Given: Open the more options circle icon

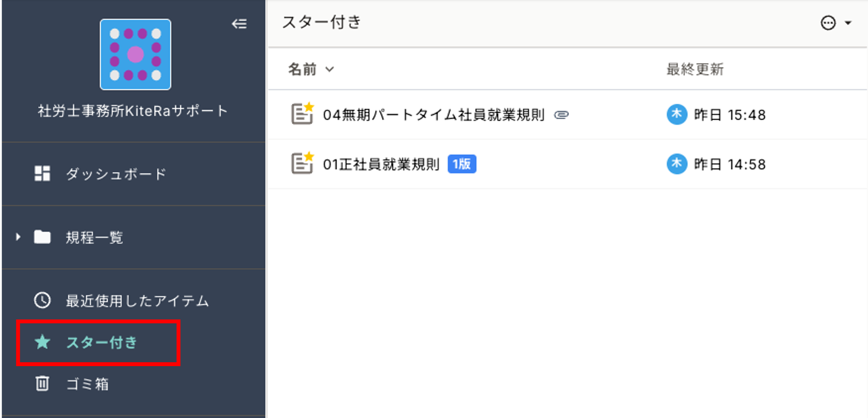Looking at the screenshot, I should point(828,22).
